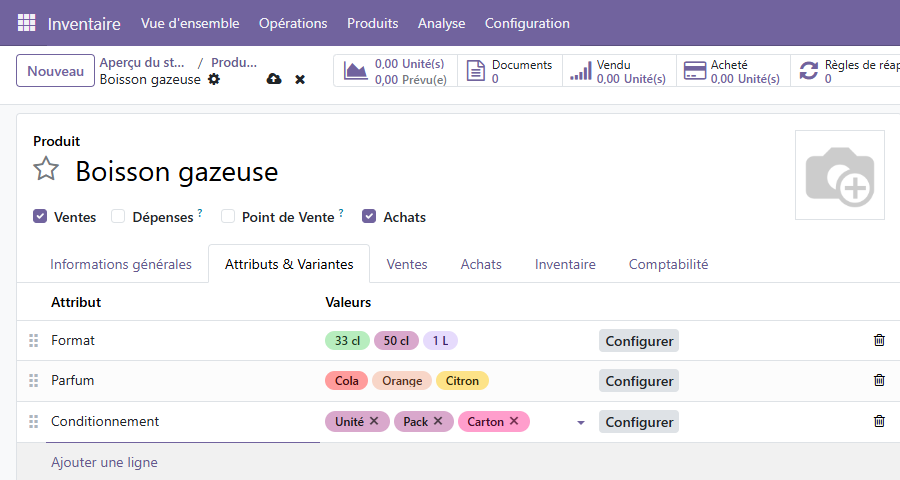This screenshot has height=480, width=900.
Task: Enable the Point de Vente checkbox
Action: [x=228, y=216]
